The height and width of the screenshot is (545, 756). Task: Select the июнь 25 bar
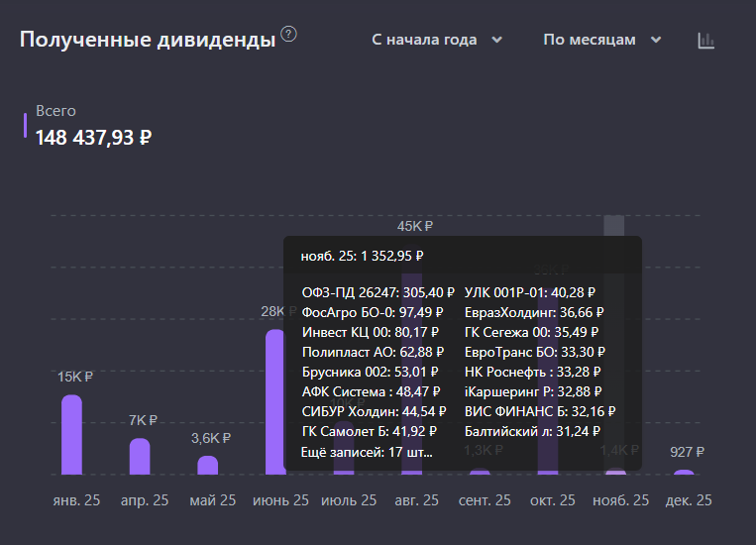(274, 401)
